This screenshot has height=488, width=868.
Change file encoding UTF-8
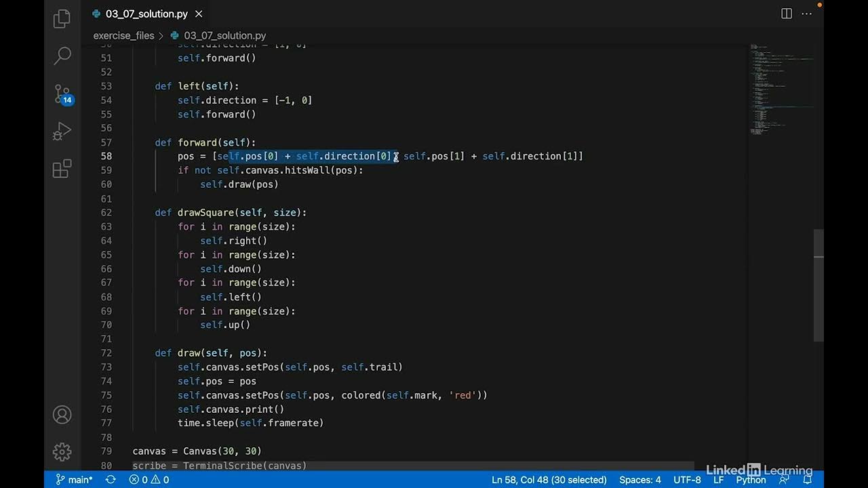[x=687, y=480]
